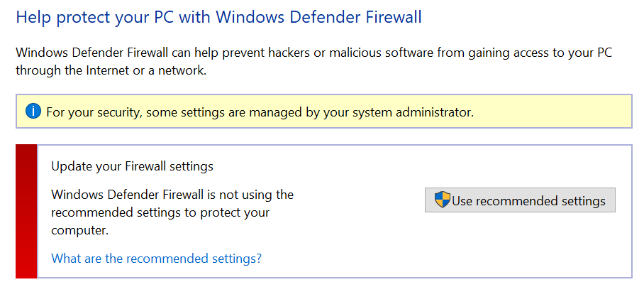Select the Update your Firewall settings title
644x287 pixels.
pos(132,166)
